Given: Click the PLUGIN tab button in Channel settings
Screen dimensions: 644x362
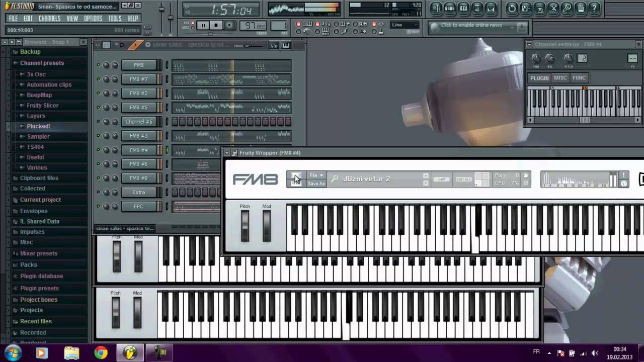Looking at the screenshot, I should tap(539, 78).
